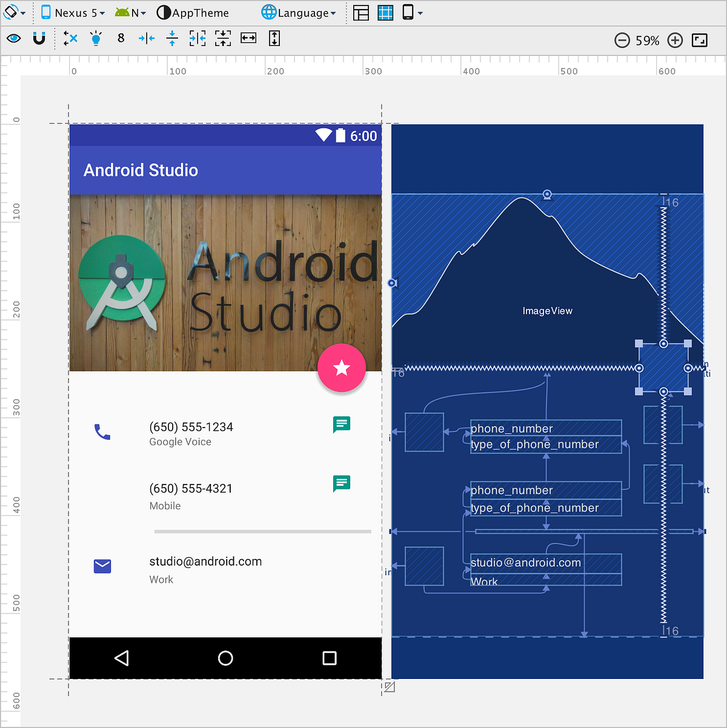Zoom to fit the layout on screen
The image size is (727, 728).
pos(700,40)
